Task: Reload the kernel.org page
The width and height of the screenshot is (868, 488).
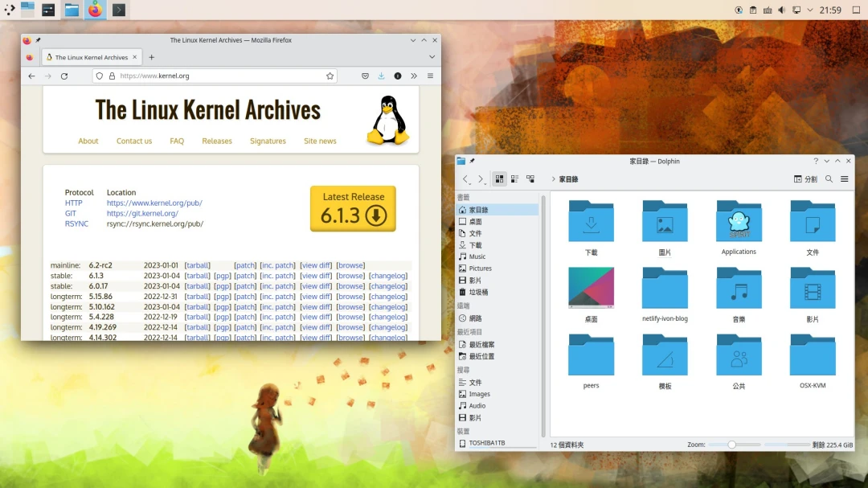Action: 65,76
